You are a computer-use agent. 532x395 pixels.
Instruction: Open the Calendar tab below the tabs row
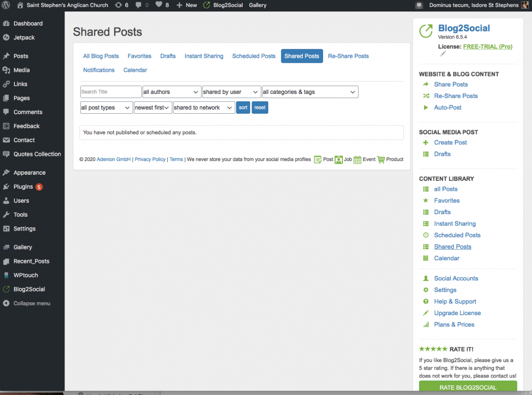(135, 70)
